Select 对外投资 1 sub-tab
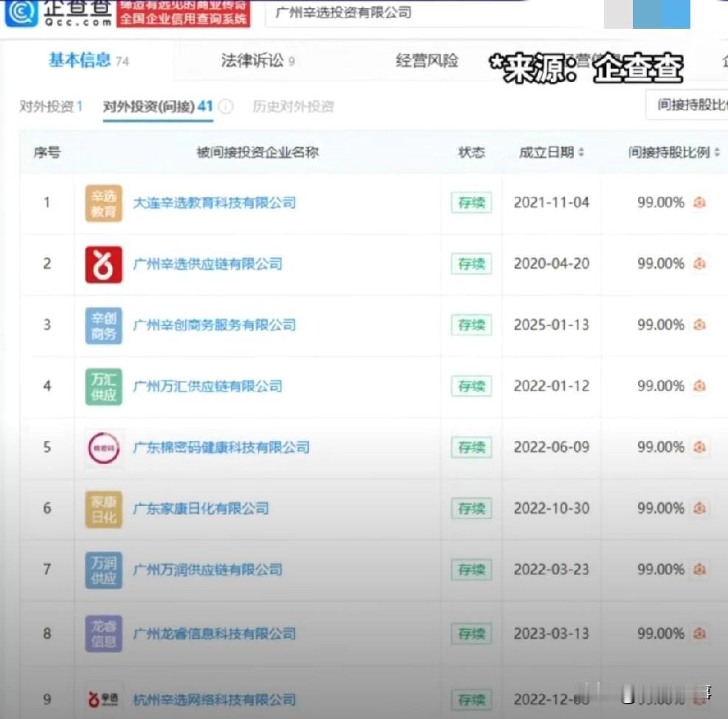Viewport: 728px width, 719px height. [x=51, y=107]
